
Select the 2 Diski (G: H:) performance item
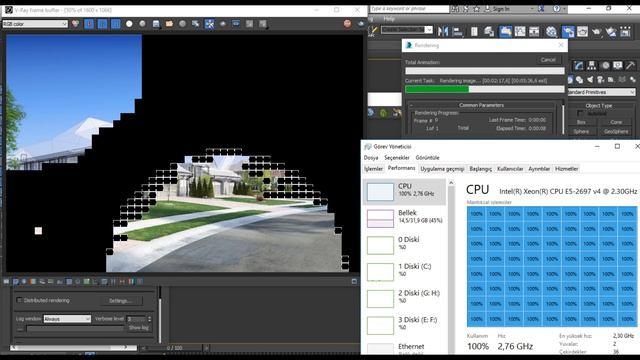[404, 298]
